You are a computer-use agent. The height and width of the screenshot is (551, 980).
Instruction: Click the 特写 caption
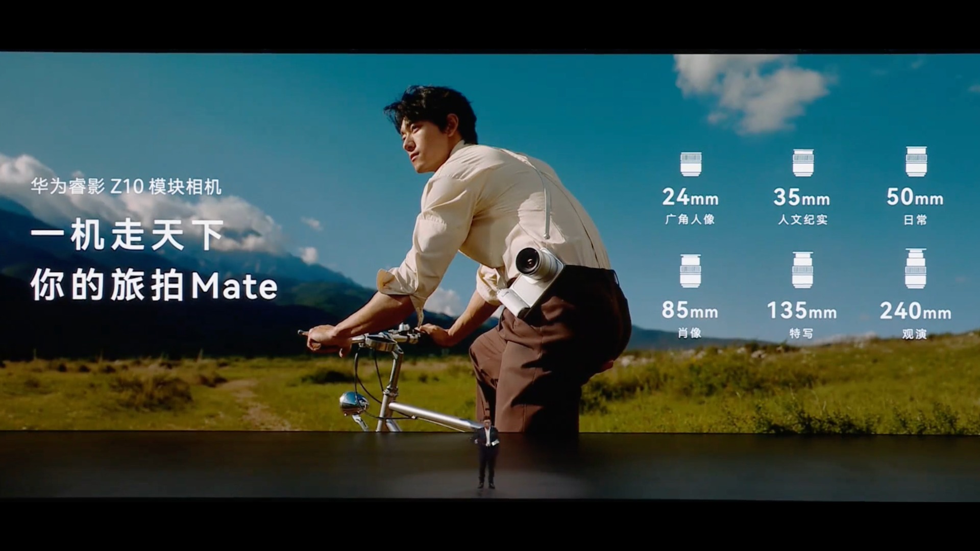point(801,333)
